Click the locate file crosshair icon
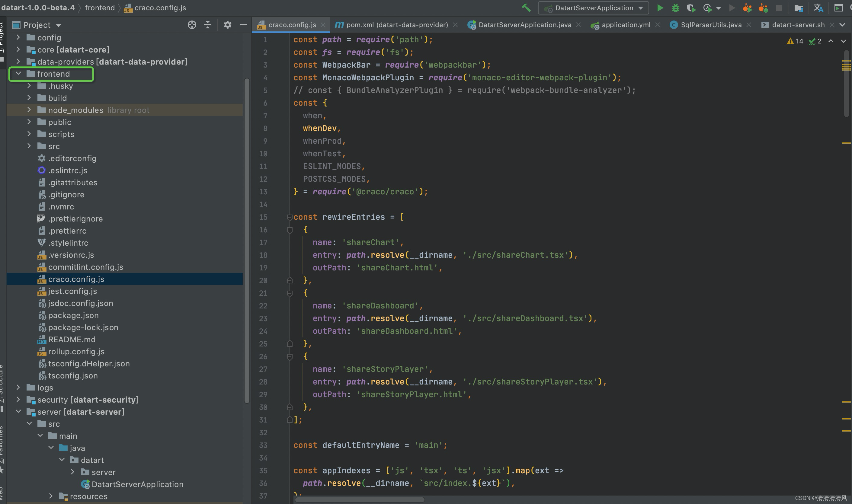This screenshot has height=504, width=852. pos(192,25)
